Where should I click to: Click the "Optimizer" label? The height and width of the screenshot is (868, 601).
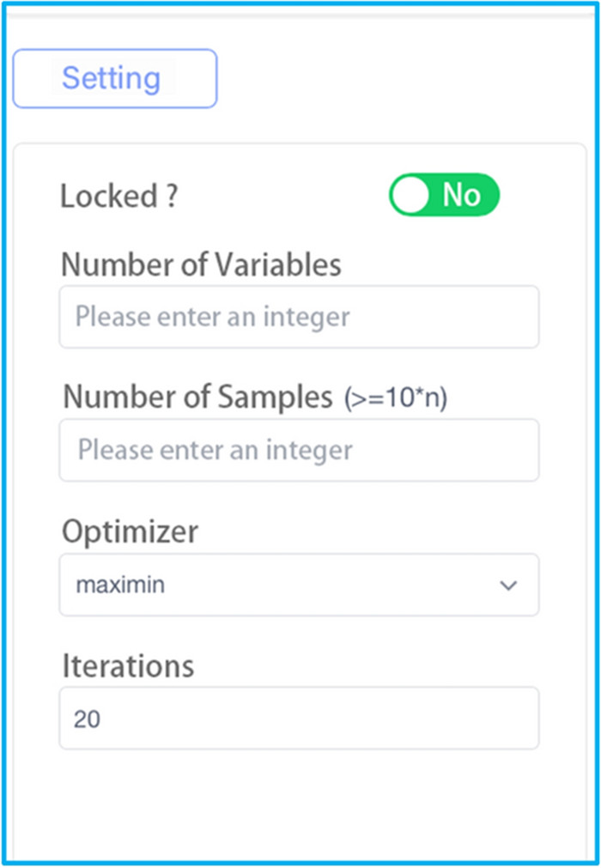point(130,531)
